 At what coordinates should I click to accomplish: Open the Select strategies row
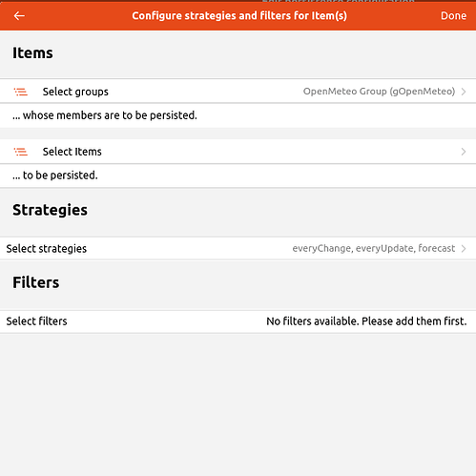238,248
